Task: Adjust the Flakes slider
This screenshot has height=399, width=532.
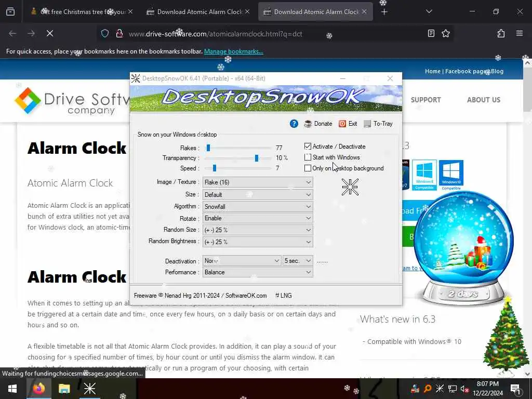Action: 208,148
